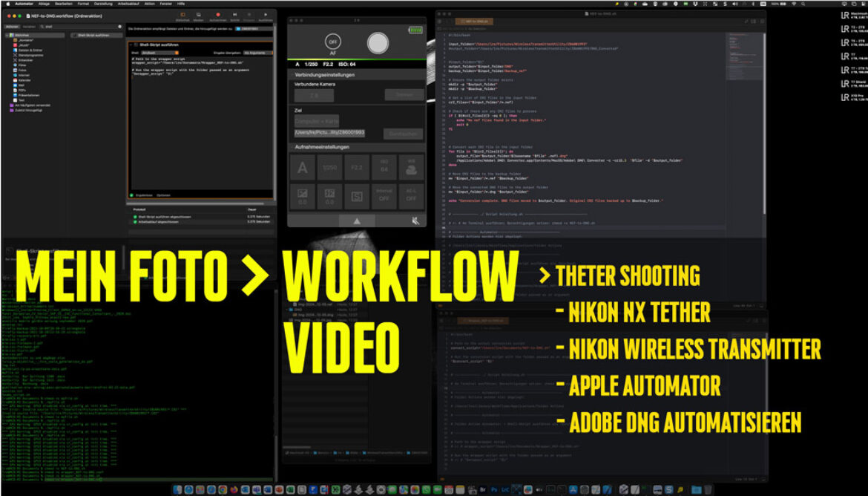The width and height of the screenshot is (868, 496).
Task: Select the NEF-to-DNG.sh editor tab
Action: (x=476, y=21)
